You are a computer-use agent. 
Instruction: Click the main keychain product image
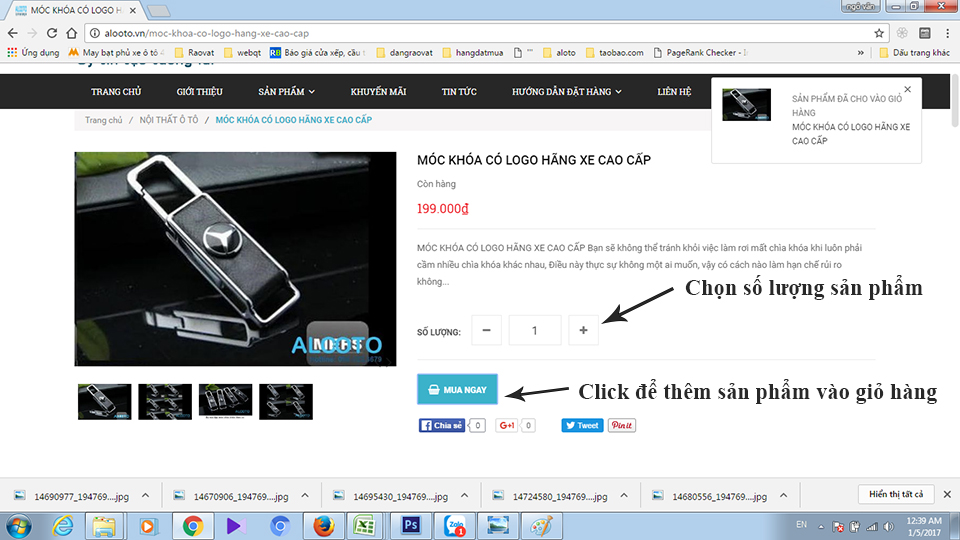[x=236, y=259]
